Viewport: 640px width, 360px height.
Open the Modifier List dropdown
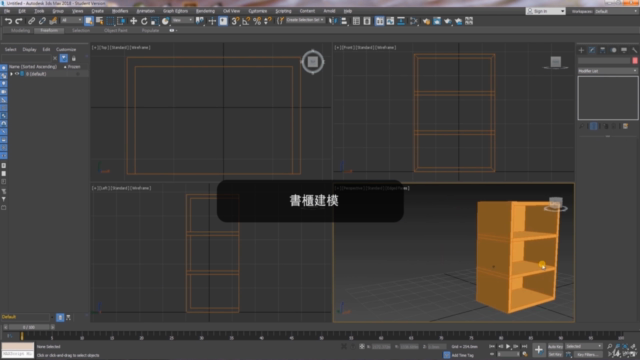(x=607, y=71)
